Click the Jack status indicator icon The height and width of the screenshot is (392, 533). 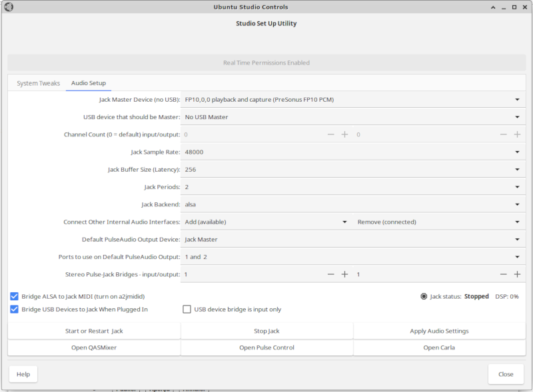tap(424, 296)
